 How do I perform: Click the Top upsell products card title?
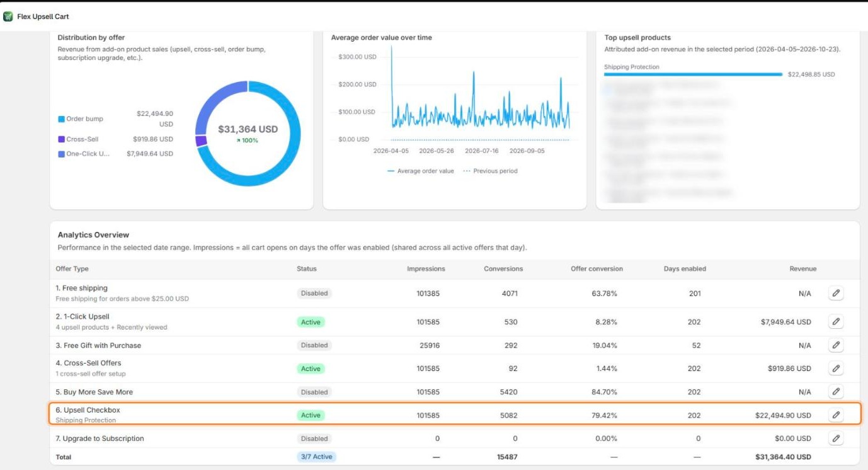pos(637,38)
